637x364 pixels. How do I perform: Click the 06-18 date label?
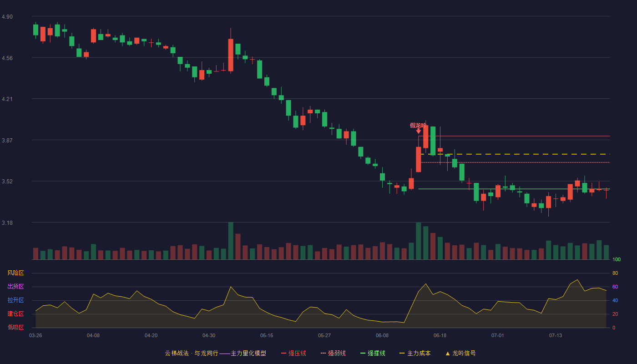pyautogui.click(x=440, y=335)
